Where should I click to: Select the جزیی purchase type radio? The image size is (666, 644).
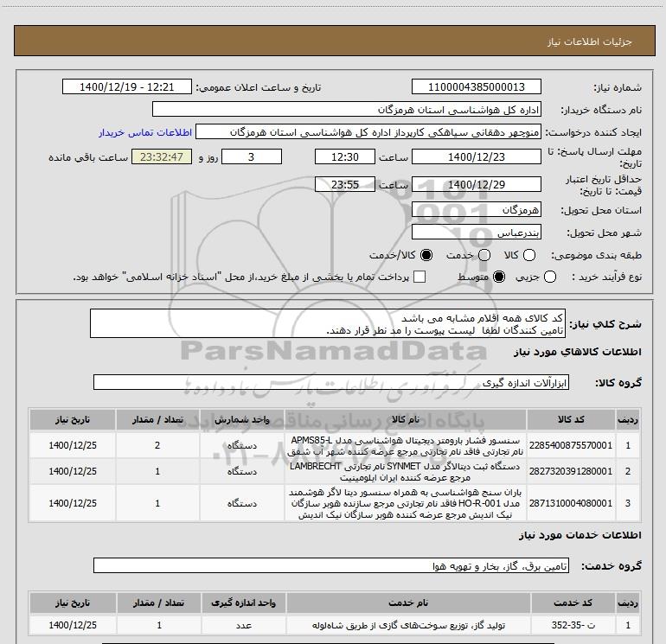pyautogui.click(x=550, y=277)
